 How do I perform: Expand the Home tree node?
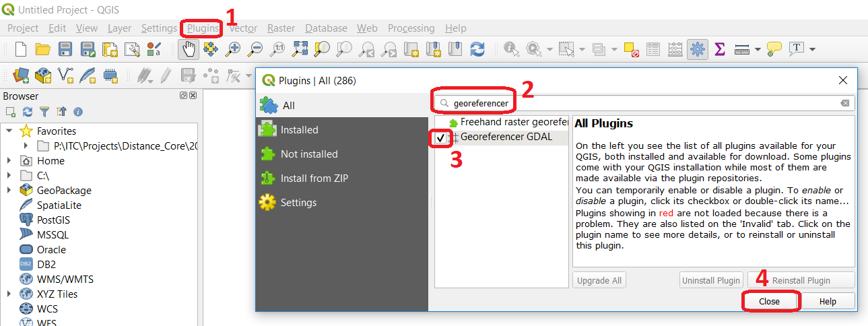coord(9,161)
